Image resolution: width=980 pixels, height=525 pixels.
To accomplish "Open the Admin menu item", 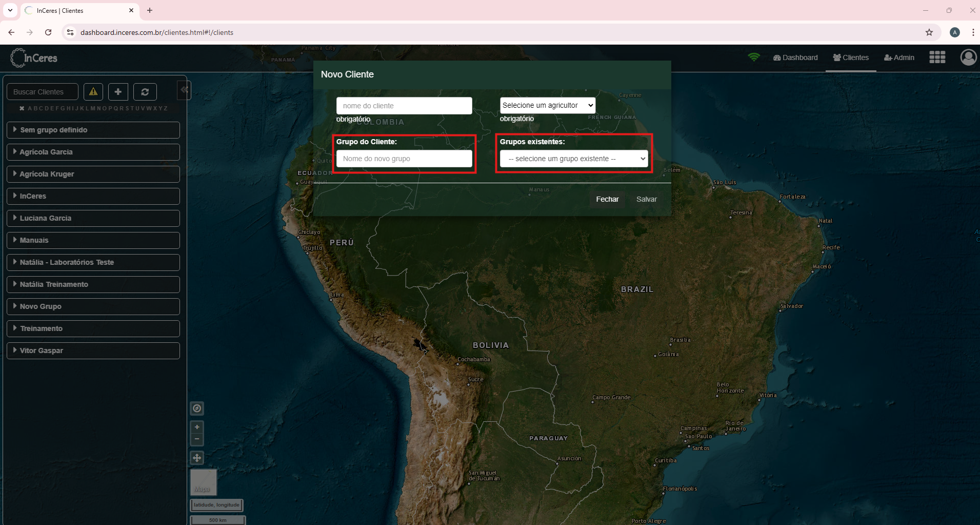I will pyautogui.click(x=899, y=57).
